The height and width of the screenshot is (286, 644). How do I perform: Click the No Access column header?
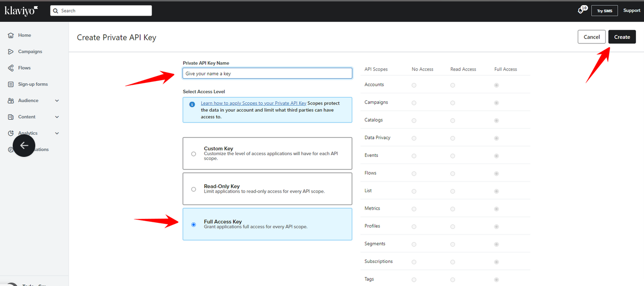pyautogui.click(x=422, y=69)
